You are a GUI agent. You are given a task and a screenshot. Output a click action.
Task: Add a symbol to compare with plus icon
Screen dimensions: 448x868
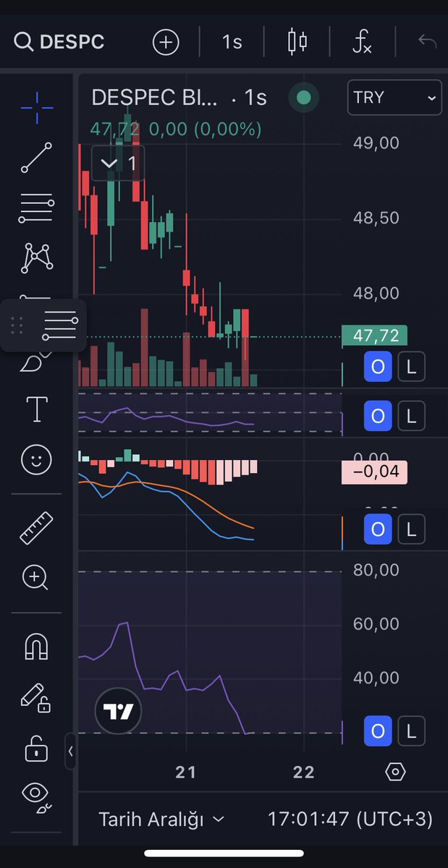166,42
